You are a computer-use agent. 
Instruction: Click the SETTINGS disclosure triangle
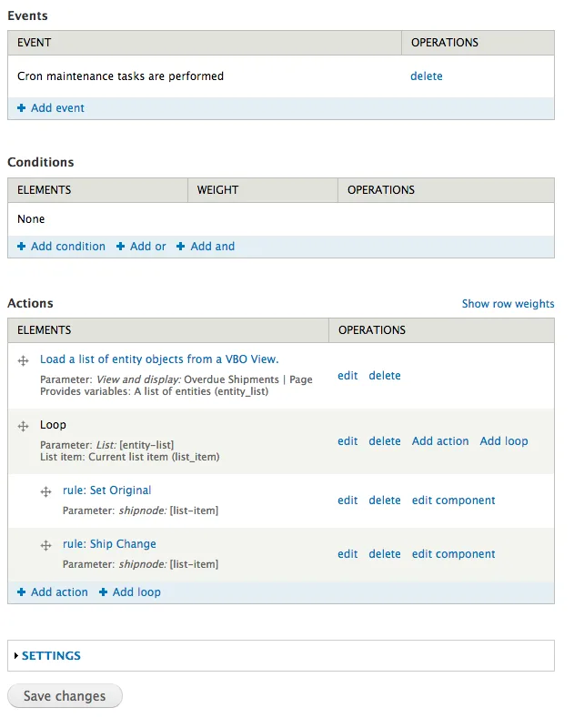pyautogui.click(x=16, y=655)
